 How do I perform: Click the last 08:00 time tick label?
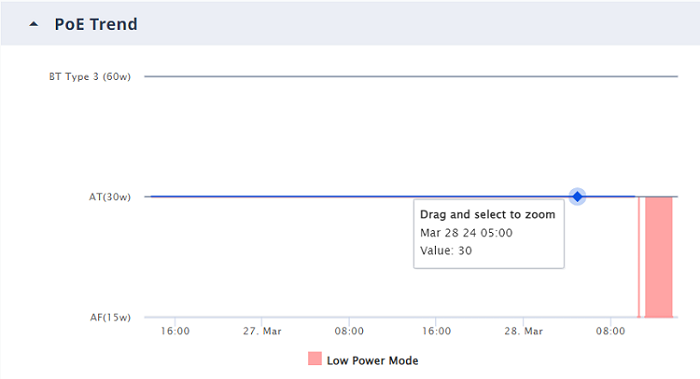click(x=611, y=331)
